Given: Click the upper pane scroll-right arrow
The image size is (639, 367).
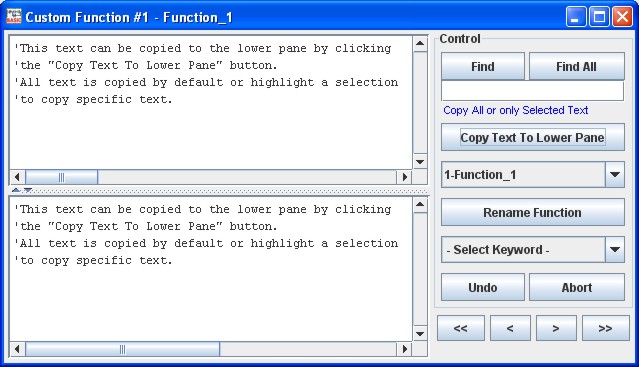Looking at the screenshot, I should click(404, 177).
